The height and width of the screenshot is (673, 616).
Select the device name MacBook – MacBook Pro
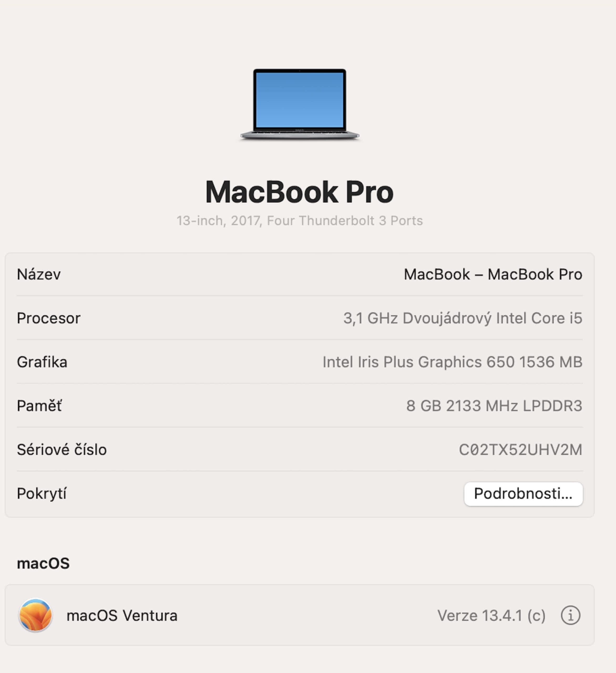493,274
